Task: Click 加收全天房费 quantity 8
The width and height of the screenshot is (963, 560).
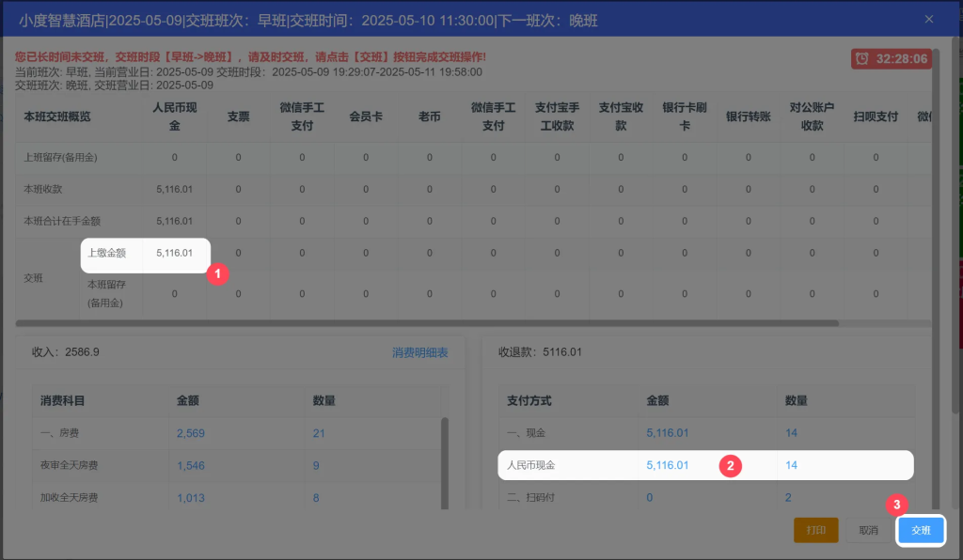Action: coord(317,498)
